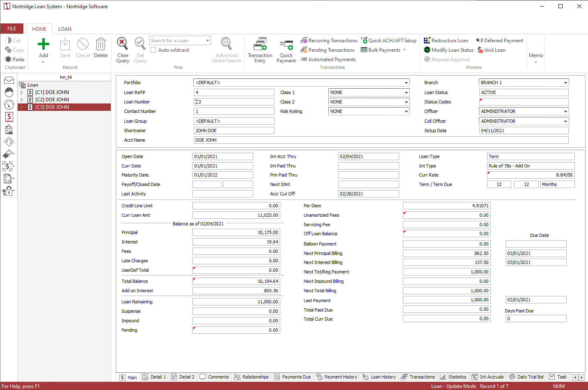Click the Principal balance field
Screen dimensions: 588x390
click(236, 232)
